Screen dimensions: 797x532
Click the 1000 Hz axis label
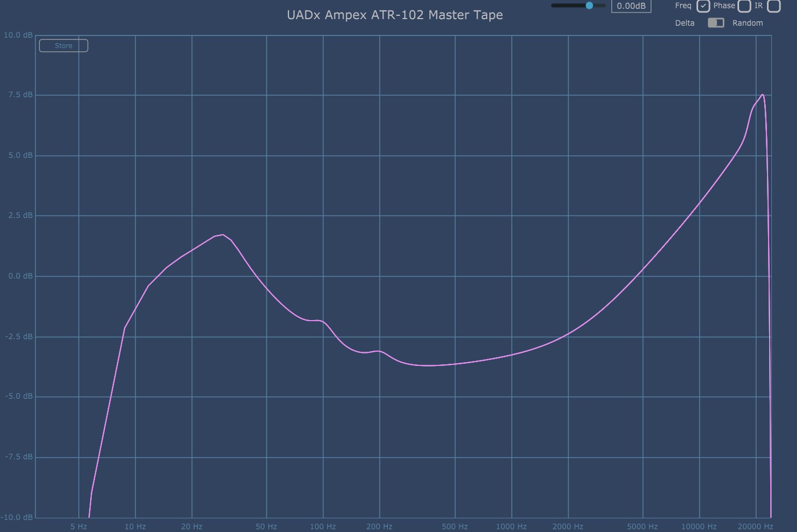point(511,527)
